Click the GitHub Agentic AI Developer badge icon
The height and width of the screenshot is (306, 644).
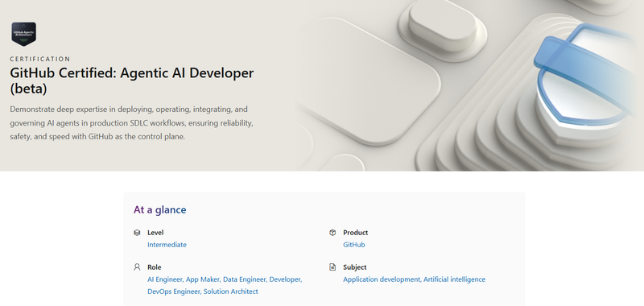click(x=24, y=34)
